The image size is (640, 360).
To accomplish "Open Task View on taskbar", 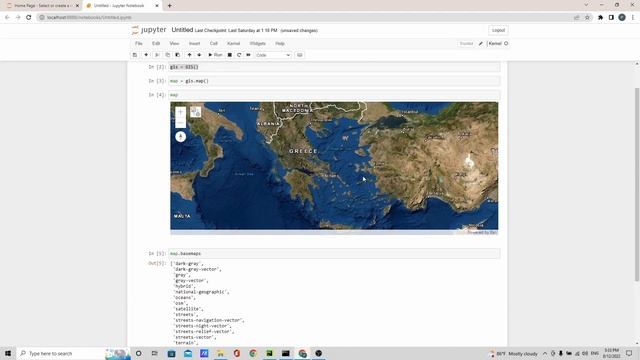I will coord(155,353).
